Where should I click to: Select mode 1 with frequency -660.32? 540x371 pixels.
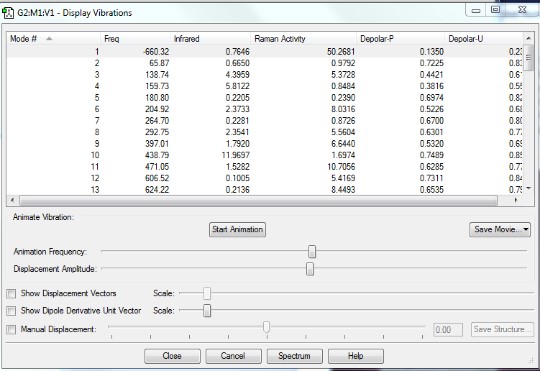[264, 52]
